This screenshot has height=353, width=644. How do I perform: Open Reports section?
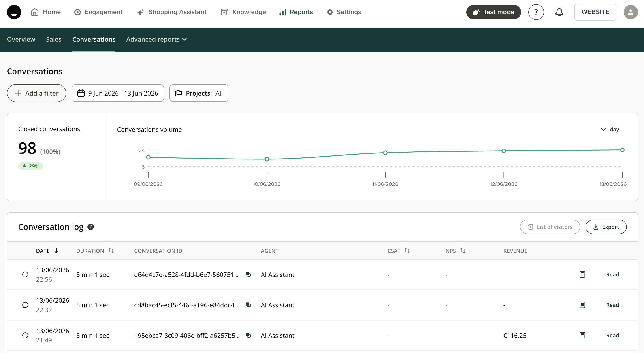(296, 12)
